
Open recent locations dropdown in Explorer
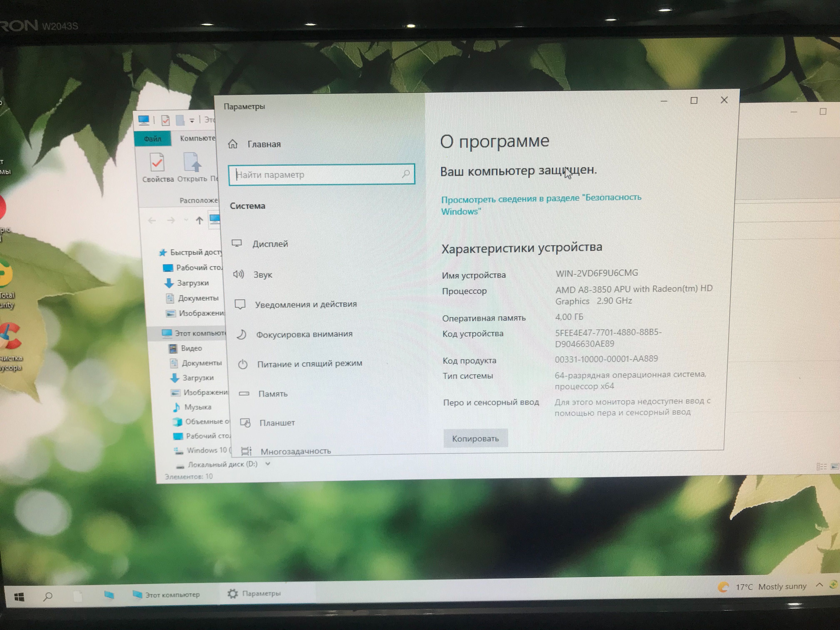[x=186, y=220]
